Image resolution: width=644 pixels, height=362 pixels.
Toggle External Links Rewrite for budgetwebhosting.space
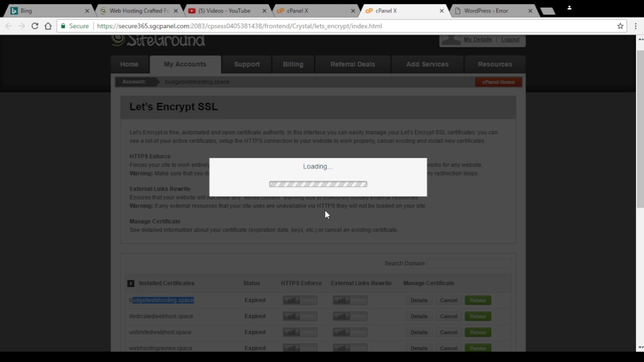tap(350, 301)
